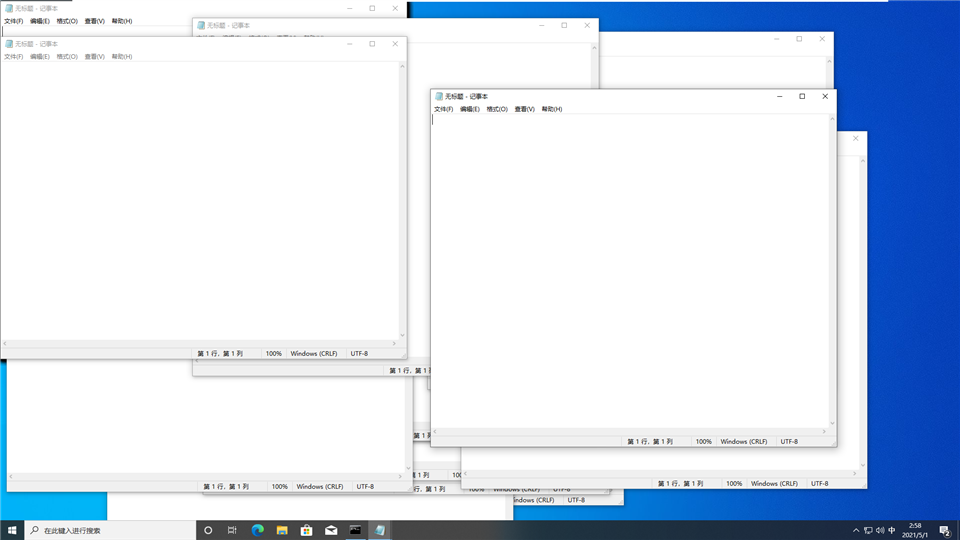Close the inactive Notepad just right of the rearmost one
Image resolution: width=960 pixels, height=540 pixels.
587,25
